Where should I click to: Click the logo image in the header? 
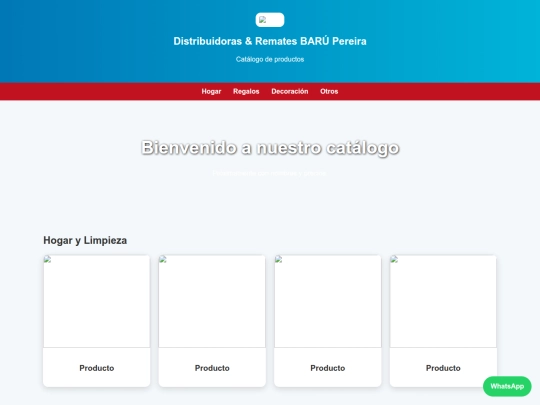point(270,20)
